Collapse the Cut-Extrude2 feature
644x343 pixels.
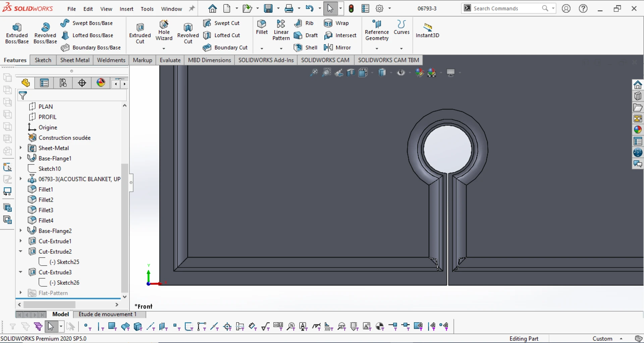pyautogui.click(x=20, y=251)
